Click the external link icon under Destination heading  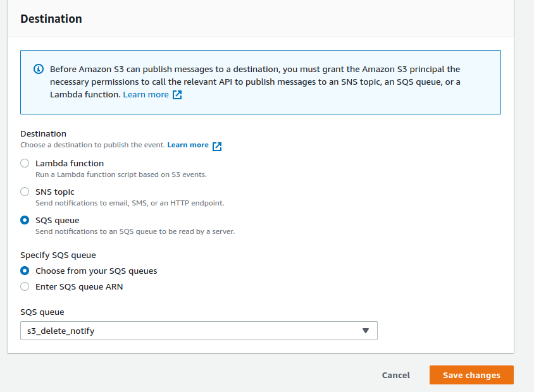(216, 145)
